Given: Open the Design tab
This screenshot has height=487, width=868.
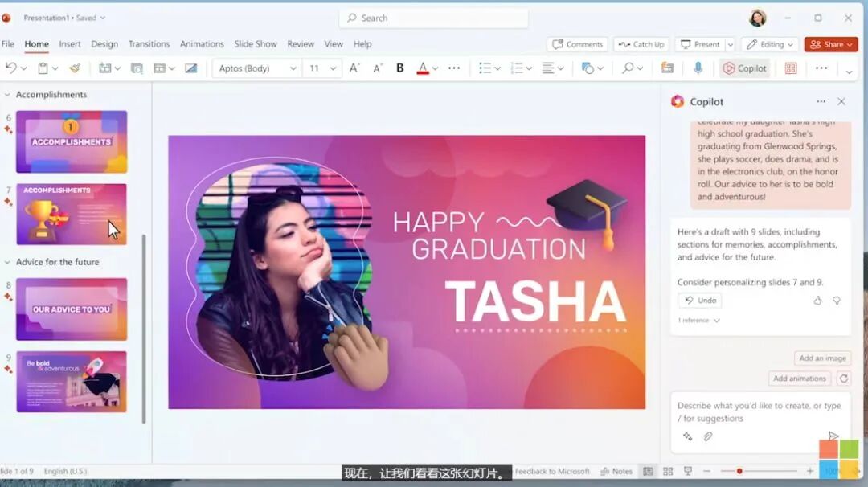Looking at the screenshot, I should tap(104, 43).
